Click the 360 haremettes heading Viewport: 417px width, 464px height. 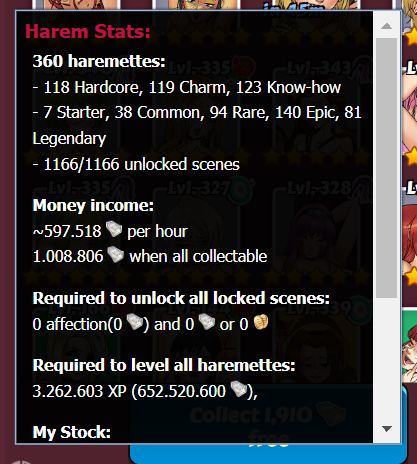[x=99, y=61]
